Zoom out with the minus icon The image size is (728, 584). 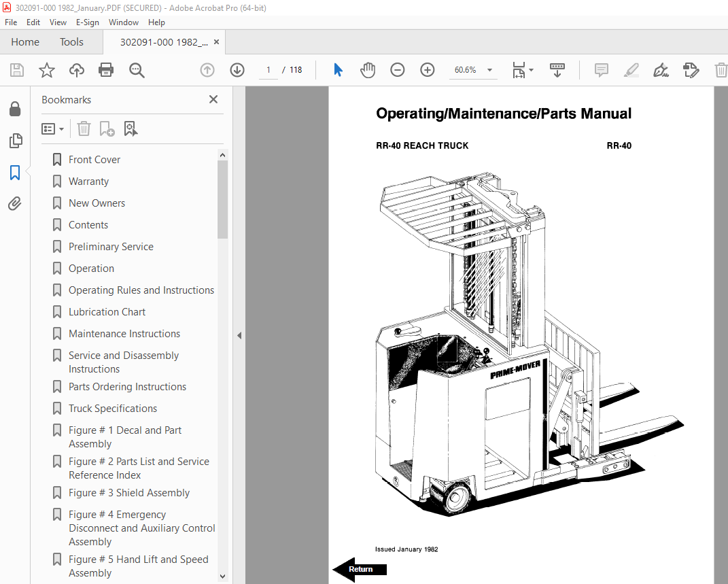(x=398, y=70)
